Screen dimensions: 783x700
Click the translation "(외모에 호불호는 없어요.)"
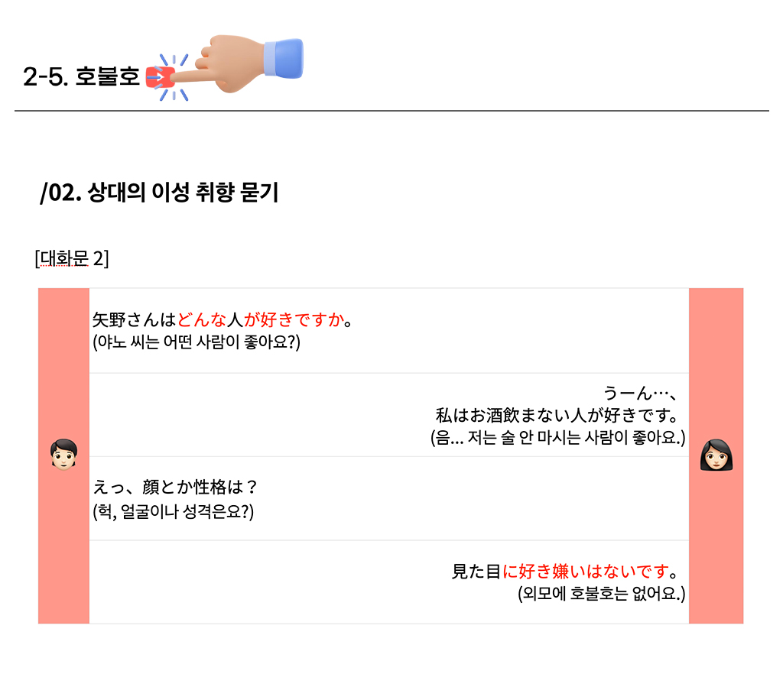click(601, 593)
